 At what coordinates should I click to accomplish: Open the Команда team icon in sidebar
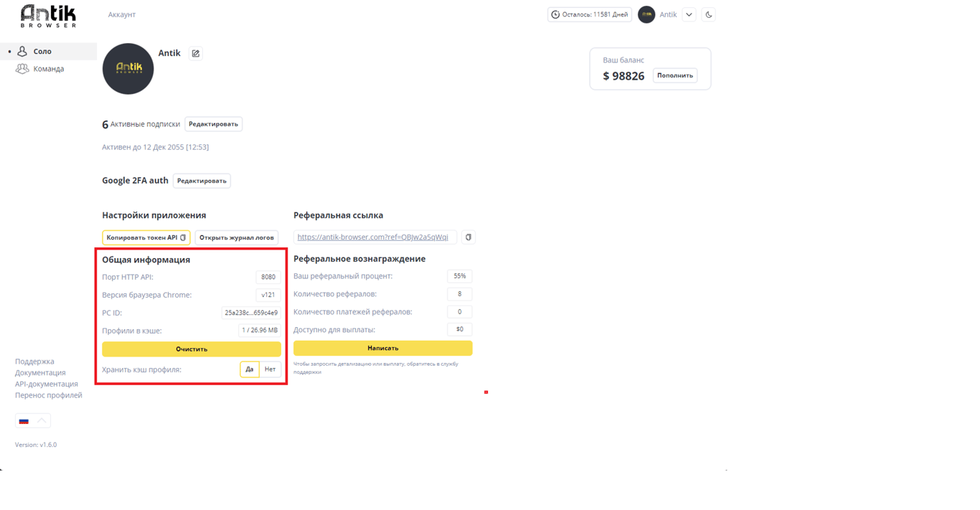(x=22, y=69)
